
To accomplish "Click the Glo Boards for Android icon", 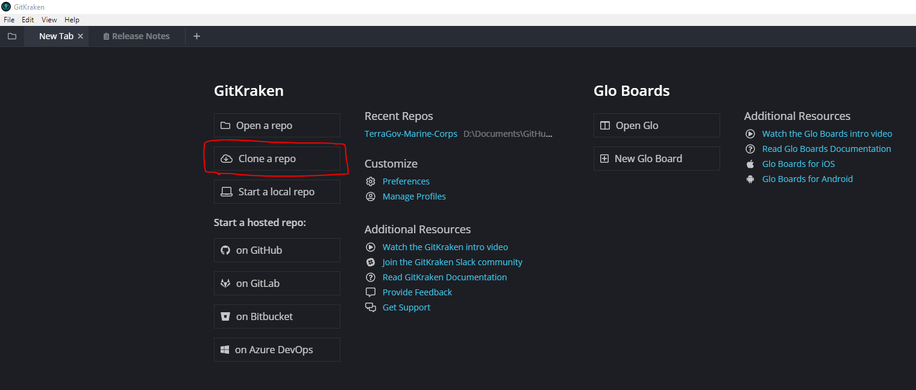I will (750, 179).
